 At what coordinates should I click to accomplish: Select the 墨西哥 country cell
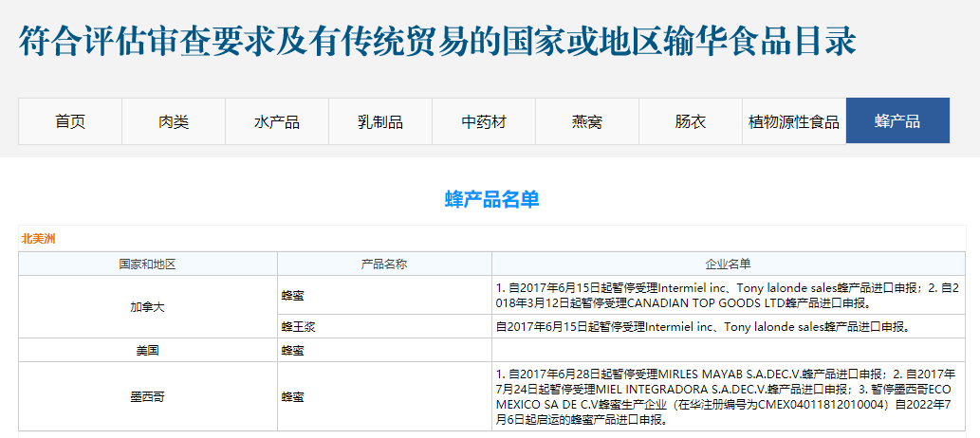(x=147, y=396)
